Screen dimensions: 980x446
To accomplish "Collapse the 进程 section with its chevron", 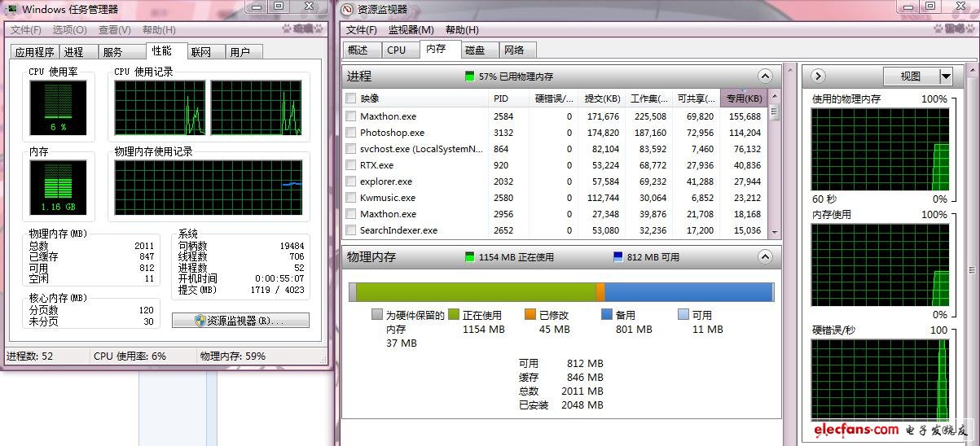I will point(764,77).
